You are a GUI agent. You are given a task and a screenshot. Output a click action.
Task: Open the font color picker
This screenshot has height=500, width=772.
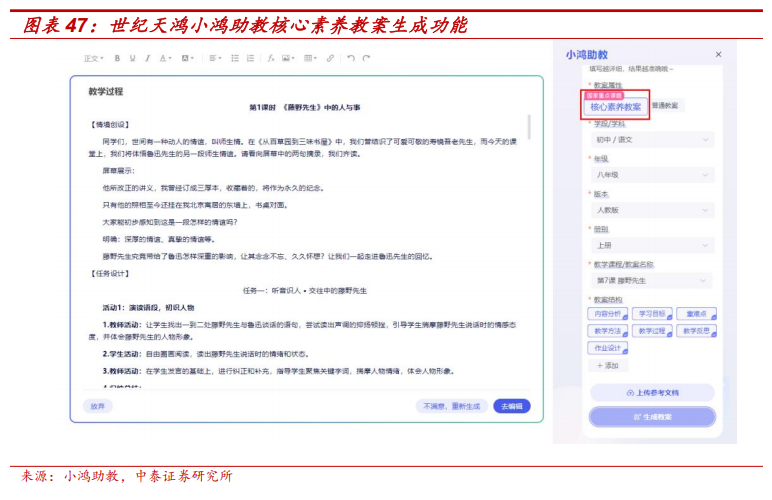tap(165, 58)
